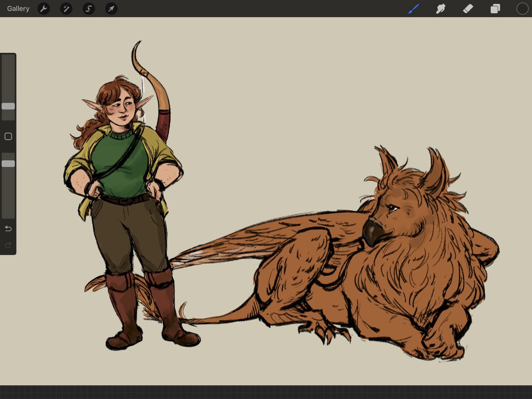This screenshot has width=532, height=399.
Task: Tap the curved bow tip above the elf
Action: pos(137,51)
